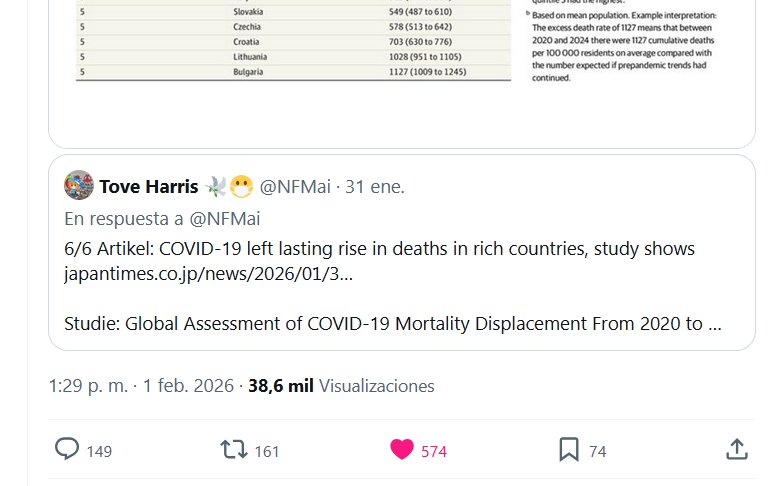
Task: Click the 1:29 p. m. 1 feb. 2026 timestamp
Action: [x=141, y=386]
